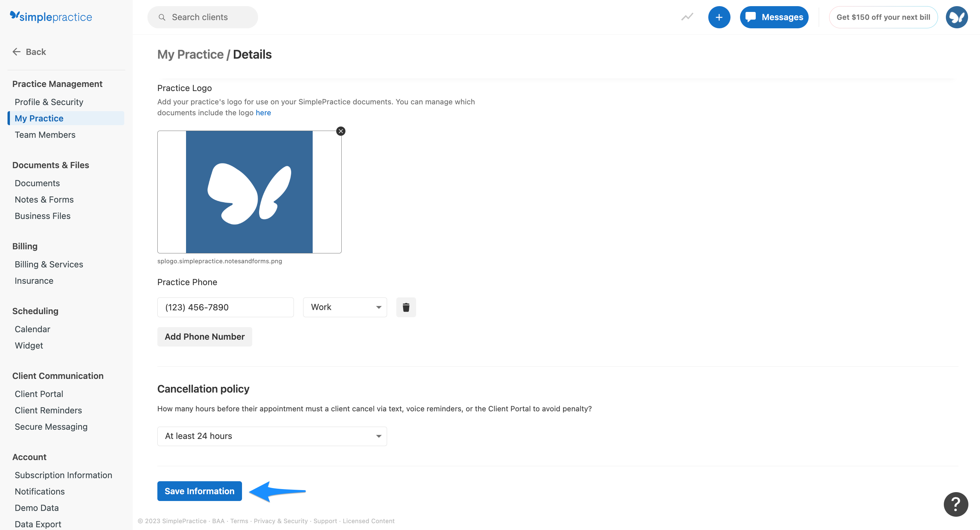
Task: Open Profile & Security settings
Action: 49,102
